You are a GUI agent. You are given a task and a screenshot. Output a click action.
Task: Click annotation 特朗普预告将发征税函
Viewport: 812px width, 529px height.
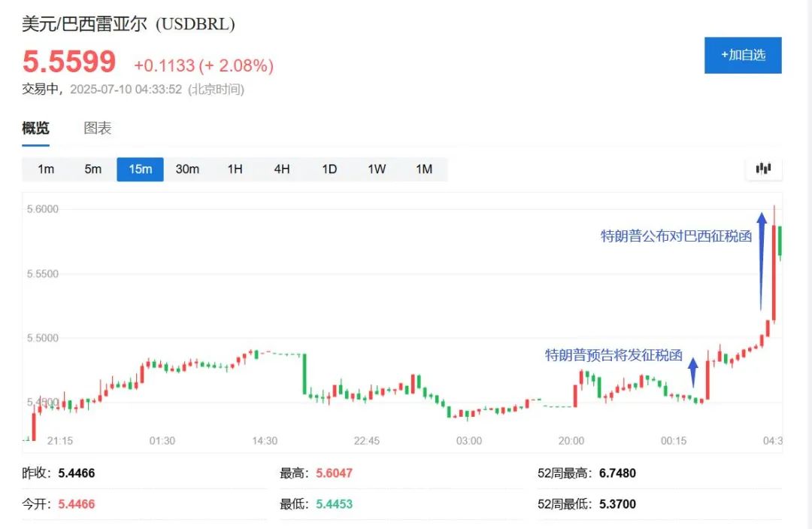(x=614, y=356)
